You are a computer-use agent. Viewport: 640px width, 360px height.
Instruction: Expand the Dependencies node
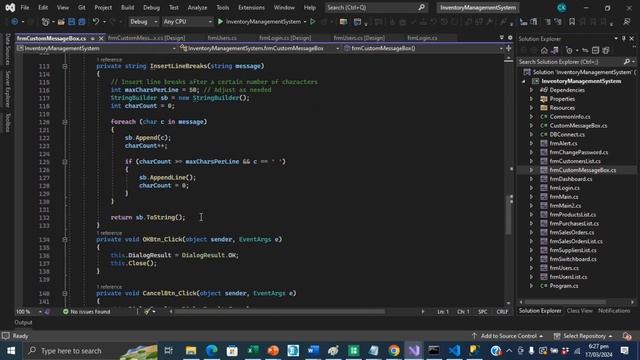531,90
